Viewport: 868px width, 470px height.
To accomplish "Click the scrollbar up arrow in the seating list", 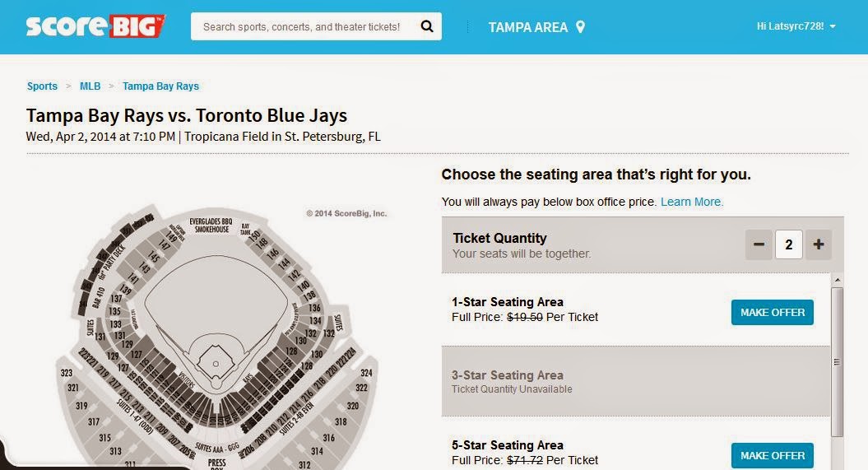I will coord(837,280).
